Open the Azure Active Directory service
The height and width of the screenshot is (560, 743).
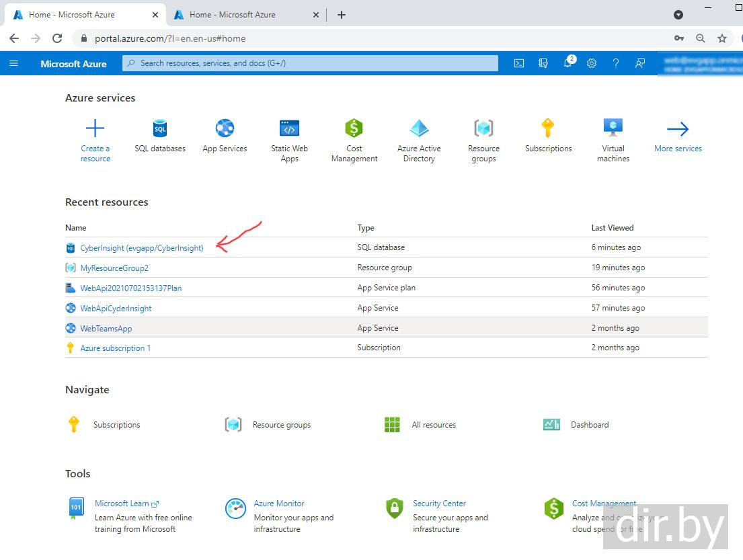tap(419, 128)
